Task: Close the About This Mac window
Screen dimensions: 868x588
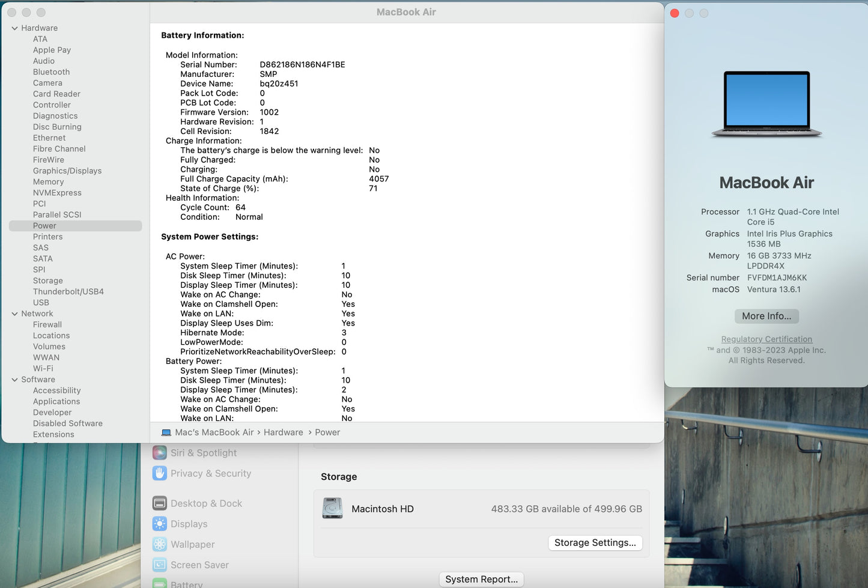Action: point(675,13)
